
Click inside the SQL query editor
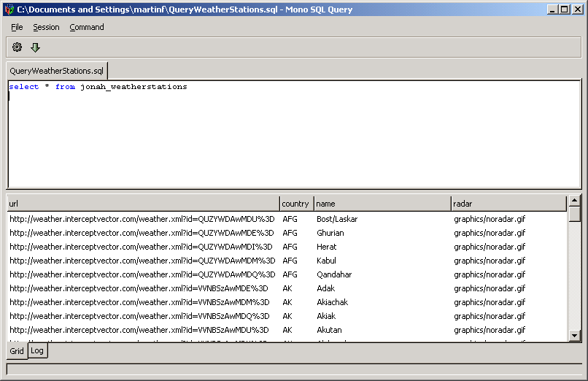[x=295, y=134]
